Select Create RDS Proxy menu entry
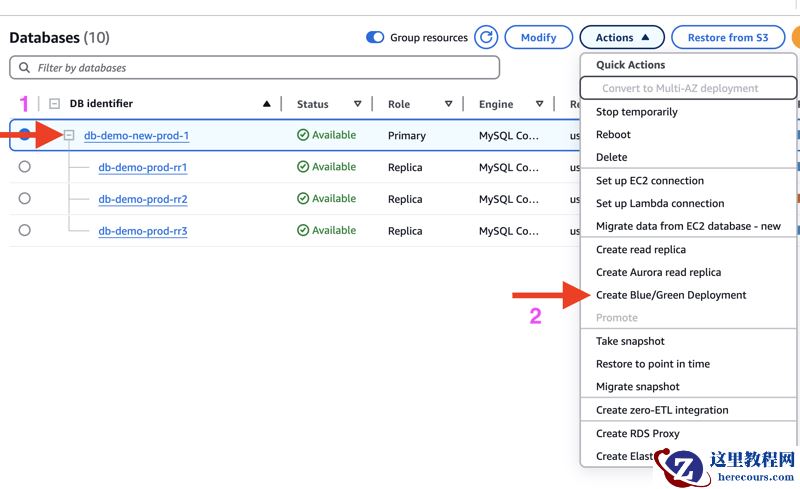800x489 pixels. click(x=637, y=433)
